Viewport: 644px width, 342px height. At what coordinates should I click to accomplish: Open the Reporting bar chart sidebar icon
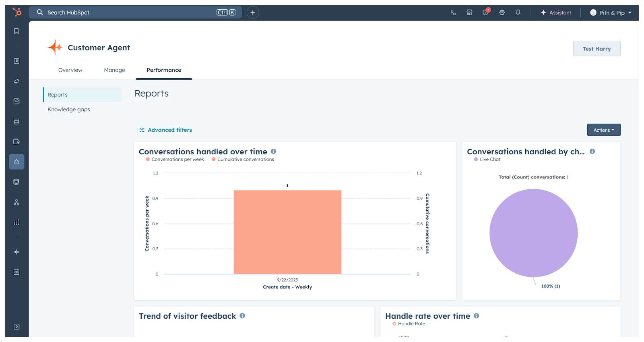click(x=17, y=222)
